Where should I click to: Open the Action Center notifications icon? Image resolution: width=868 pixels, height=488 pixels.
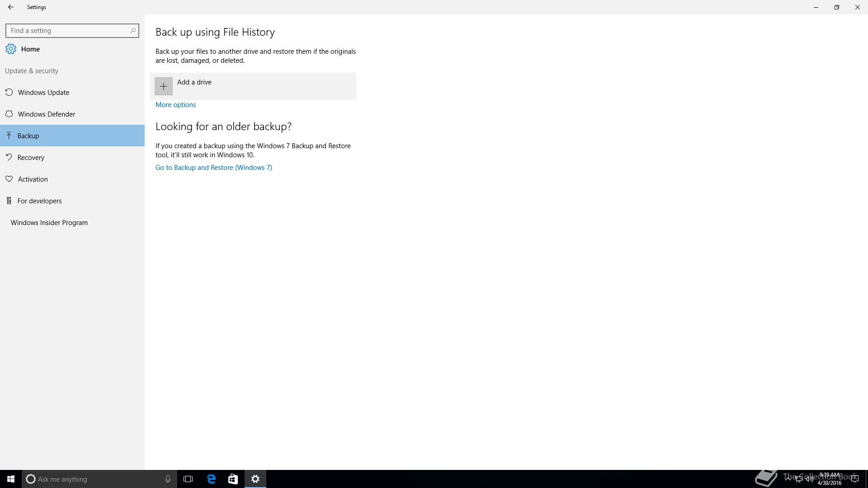(854, 479)
